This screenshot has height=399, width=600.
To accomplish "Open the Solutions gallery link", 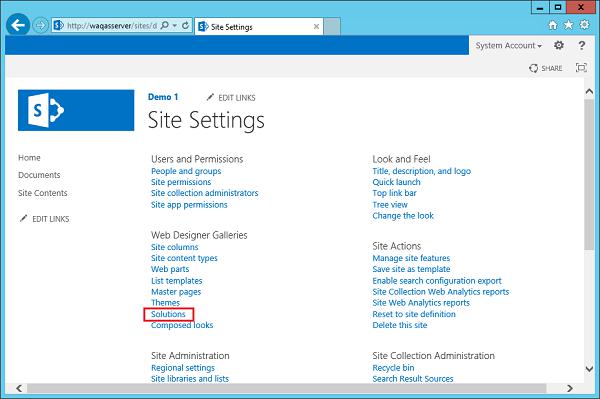I will 168,314.
